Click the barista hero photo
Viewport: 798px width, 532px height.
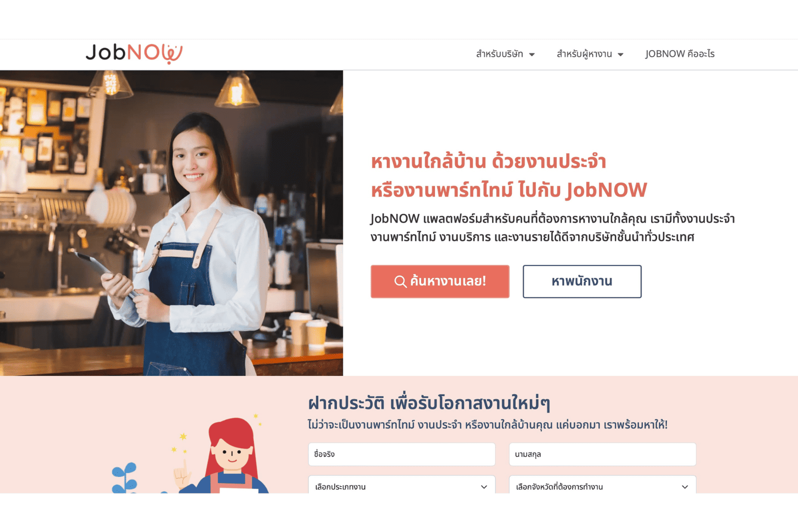coord(171,223)
